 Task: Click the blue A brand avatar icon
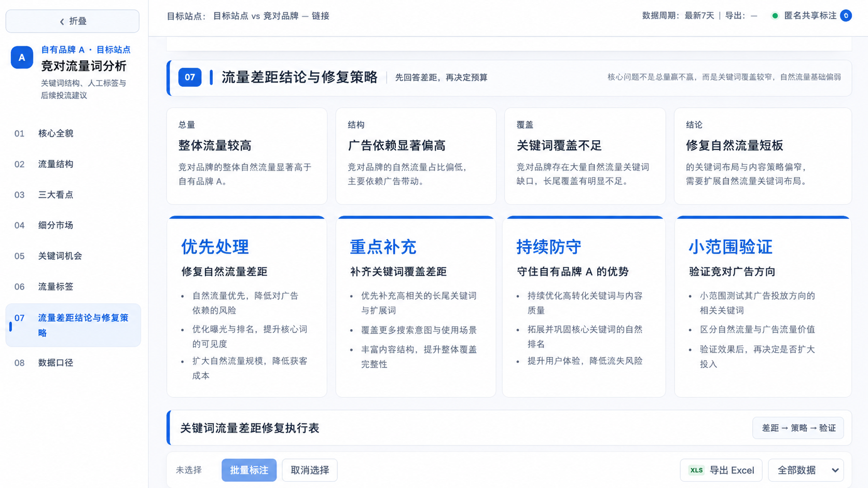(22, 58)
